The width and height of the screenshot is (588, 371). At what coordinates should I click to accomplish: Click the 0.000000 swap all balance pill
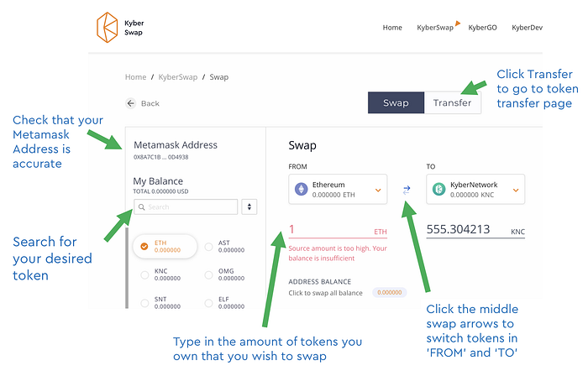[x=389, y=292]
